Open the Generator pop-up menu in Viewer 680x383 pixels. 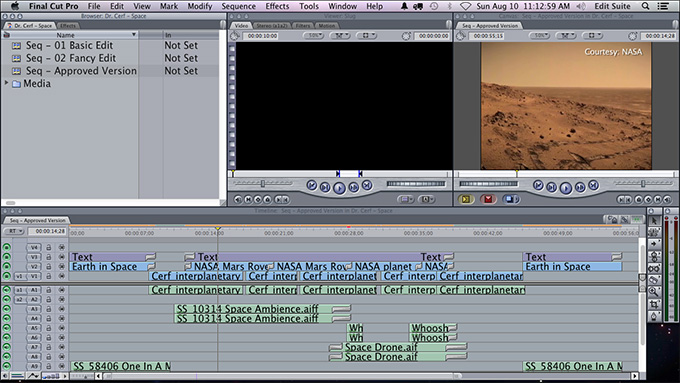point(426,199)
